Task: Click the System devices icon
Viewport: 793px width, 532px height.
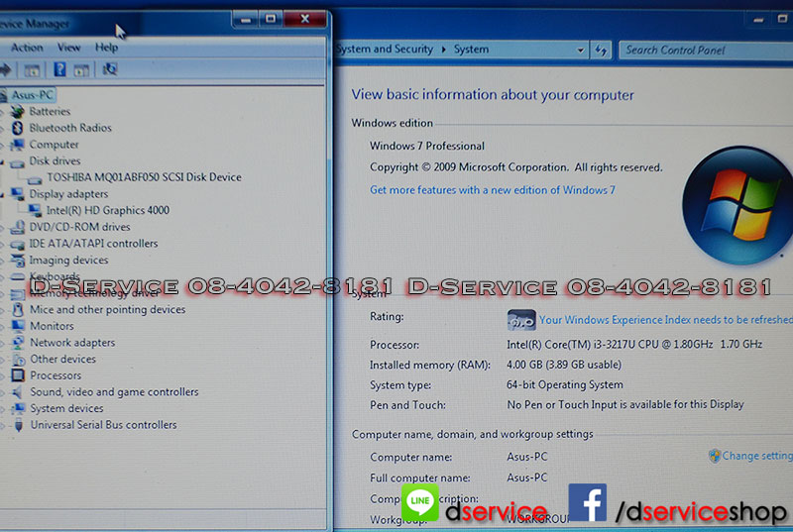Action: 18,408
